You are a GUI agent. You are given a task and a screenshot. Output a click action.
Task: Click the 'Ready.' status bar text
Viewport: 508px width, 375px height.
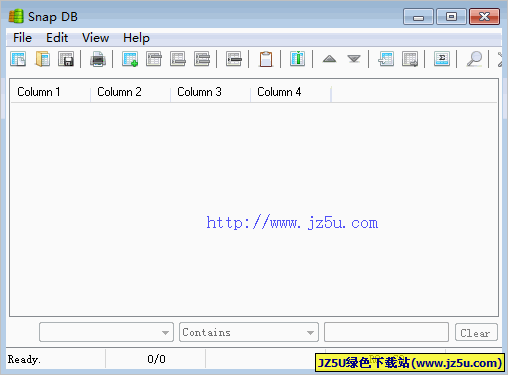[24, 359]
